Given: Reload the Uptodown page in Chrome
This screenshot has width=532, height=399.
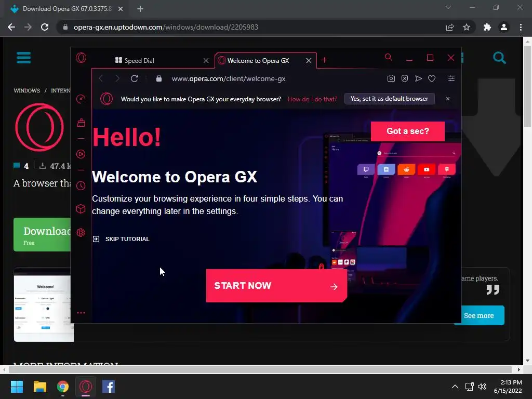Looking at the screenshot, I should point(45,27).
